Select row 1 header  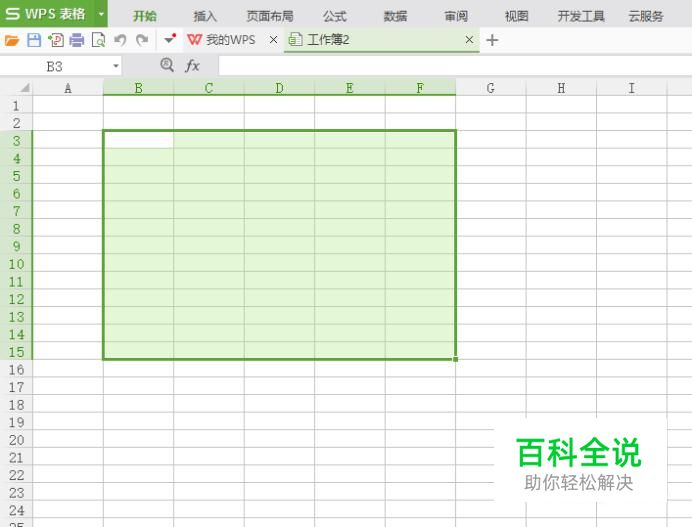pyautogui.click(x=16, y=105)
